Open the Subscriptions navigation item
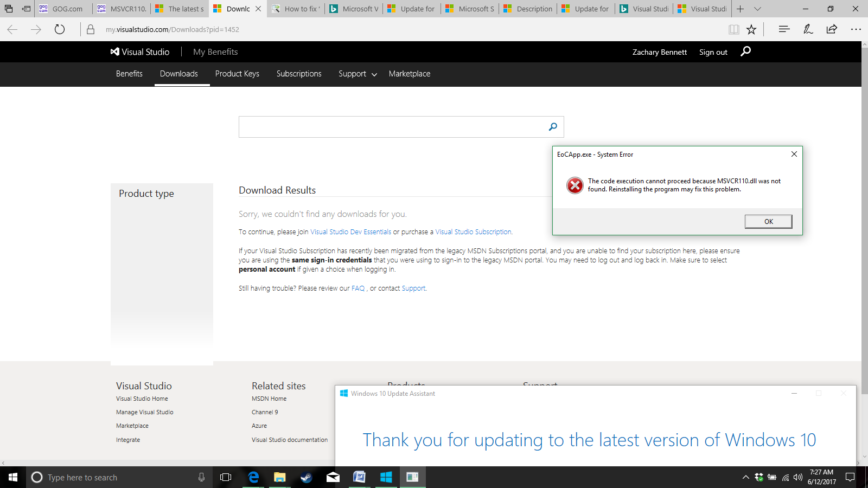868x488 pixels. coord(299,74)
